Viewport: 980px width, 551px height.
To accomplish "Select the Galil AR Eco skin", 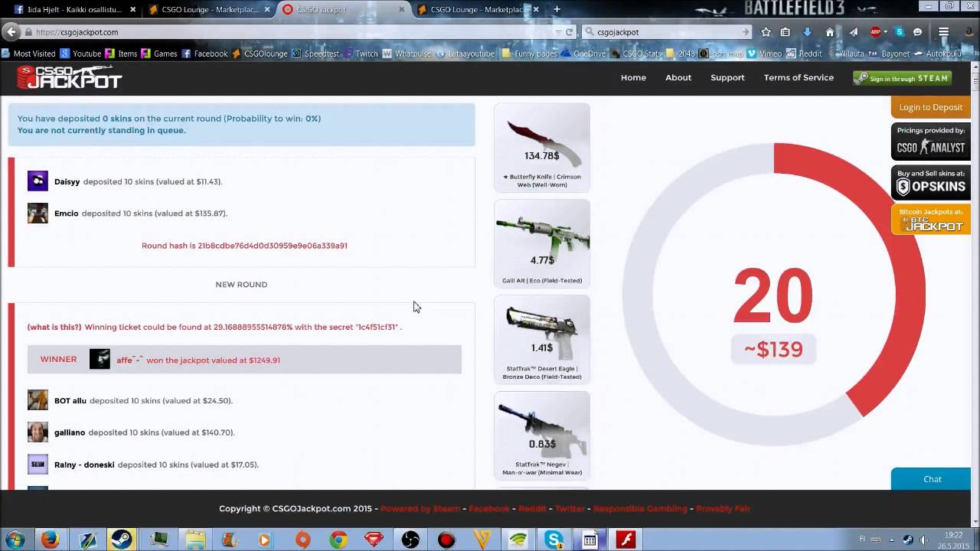I will click(x=542, y=243).
